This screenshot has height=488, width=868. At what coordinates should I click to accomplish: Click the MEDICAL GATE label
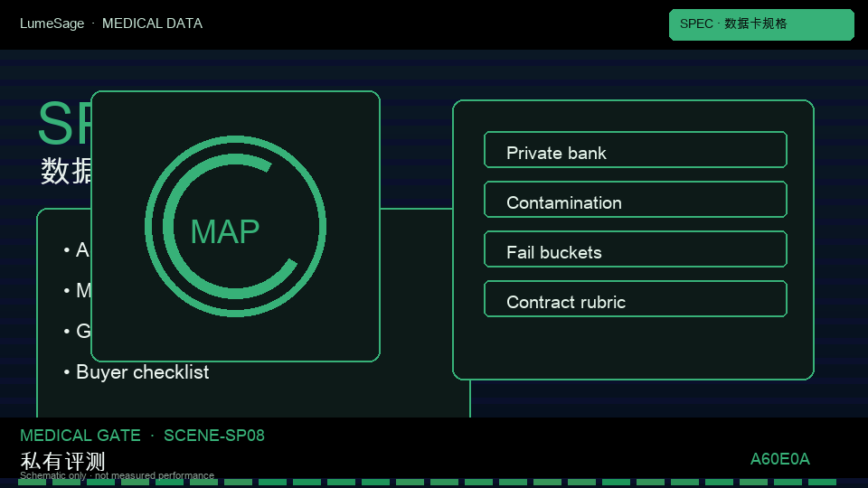(80, 436)
